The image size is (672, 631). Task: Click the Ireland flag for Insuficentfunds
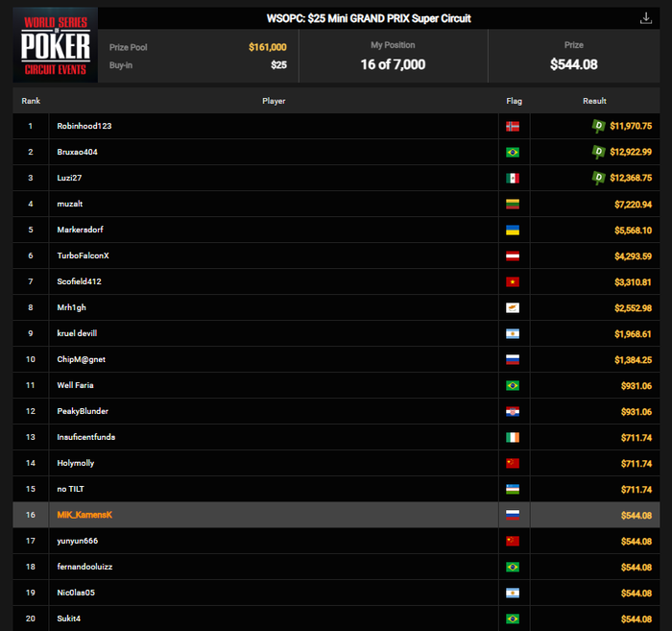click(513, 437)
